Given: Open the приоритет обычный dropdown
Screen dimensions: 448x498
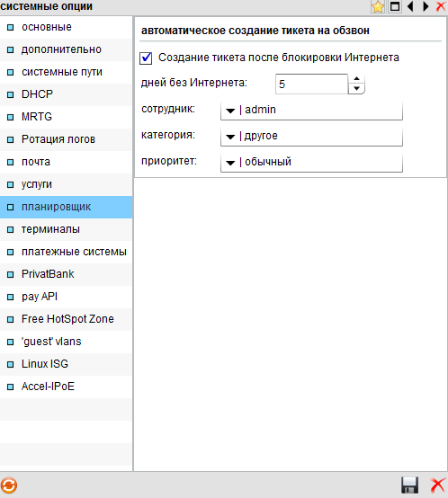Looking at the screenshot, I should tap(311, 163).
